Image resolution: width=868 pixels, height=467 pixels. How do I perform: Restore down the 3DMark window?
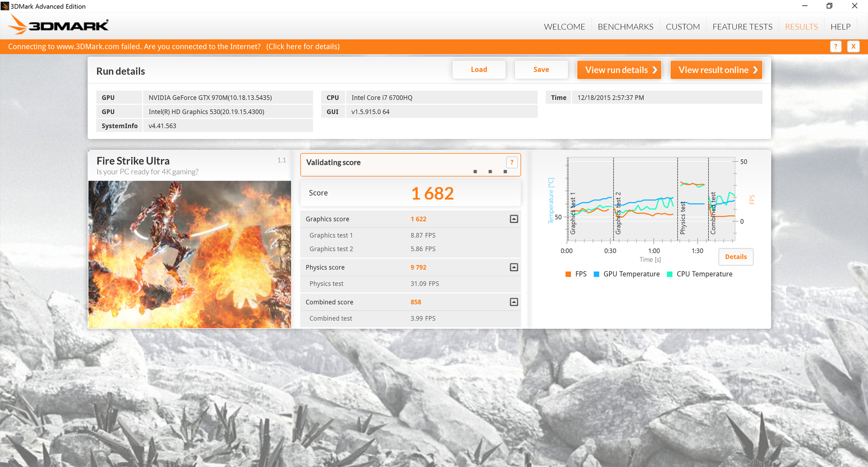point(830,6)
